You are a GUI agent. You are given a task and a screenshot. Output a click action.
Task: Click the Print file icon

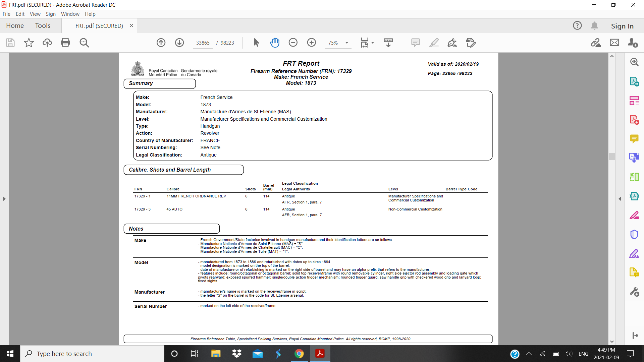click(x=65, y=43)
